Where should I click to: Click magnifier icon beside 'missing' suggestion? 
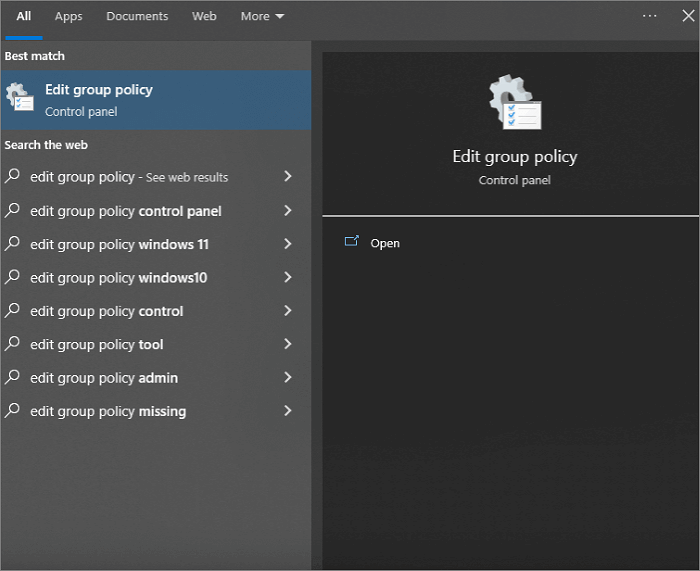point(12,410)
